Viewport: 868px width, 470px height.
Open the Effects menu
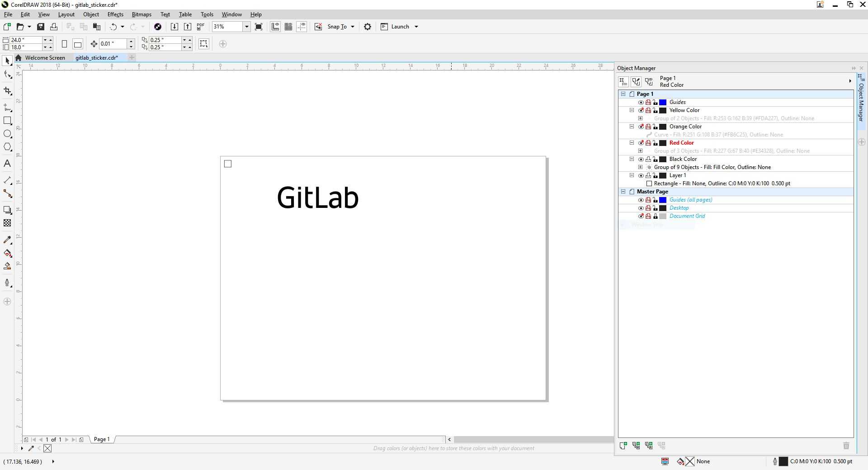[x=115, y=14]
